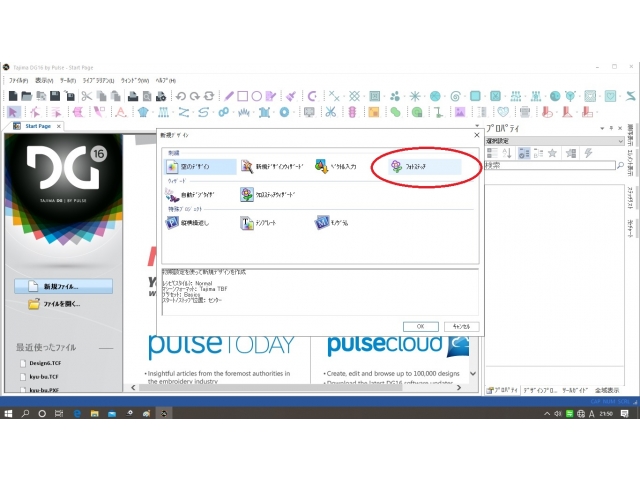This screenshot has width=640, height=480.
Task: Choose モノグラム project option
Action: click(331, 223)
